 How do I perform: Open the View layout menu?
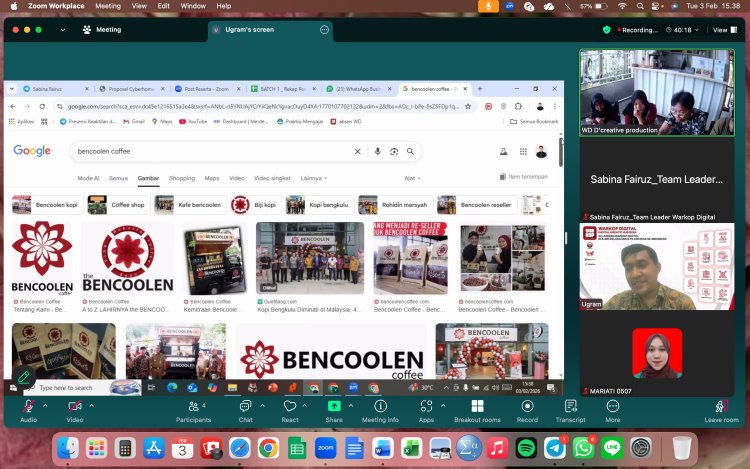[725, 30]
